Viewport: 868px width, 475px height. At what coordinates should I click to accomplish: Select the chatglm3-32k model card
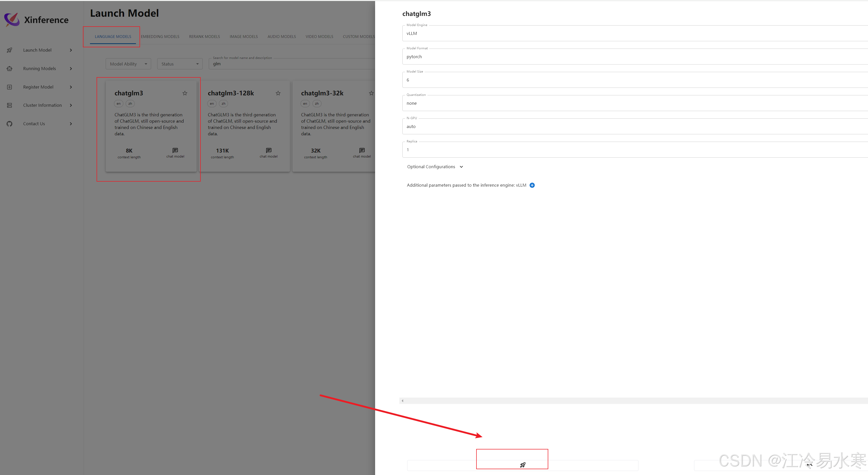(x=334, y=126)
